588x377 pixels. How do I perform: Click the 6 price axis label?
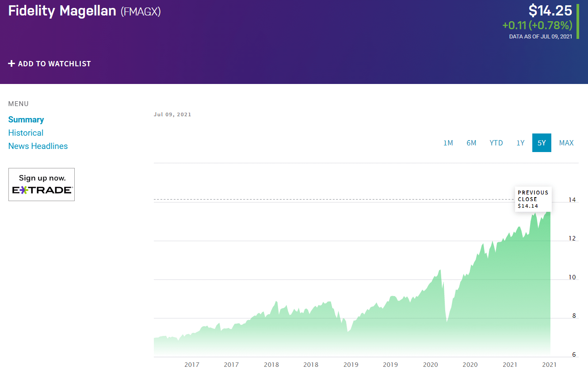click(574, 355)
